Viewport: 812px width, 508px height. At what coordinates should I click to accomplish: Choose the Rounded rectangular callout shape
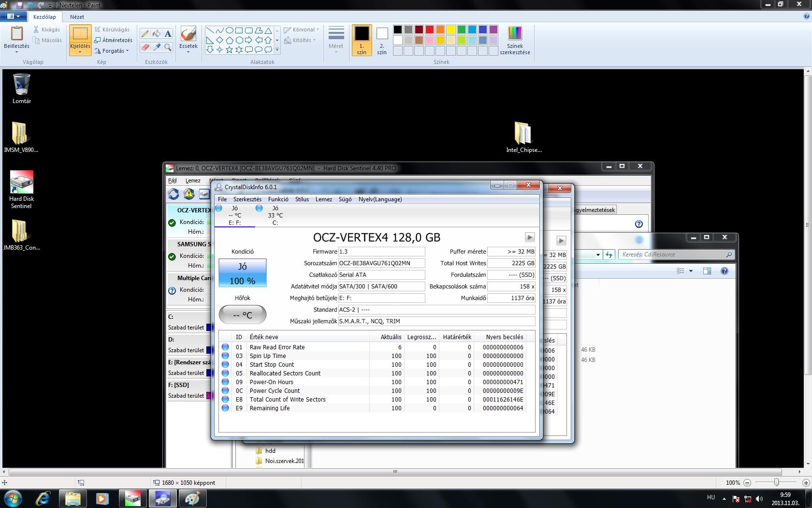pos(249,49)
